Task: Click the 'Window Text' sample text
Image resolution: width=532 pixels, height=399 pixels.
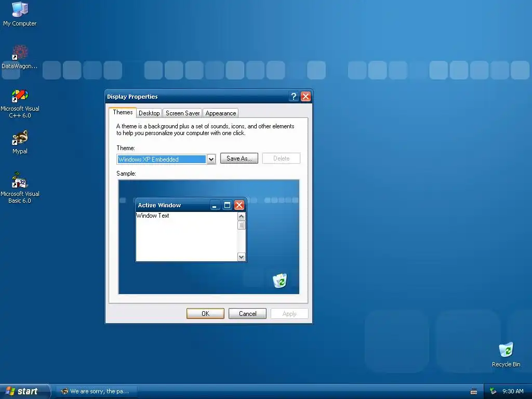Action: [152, 216]
